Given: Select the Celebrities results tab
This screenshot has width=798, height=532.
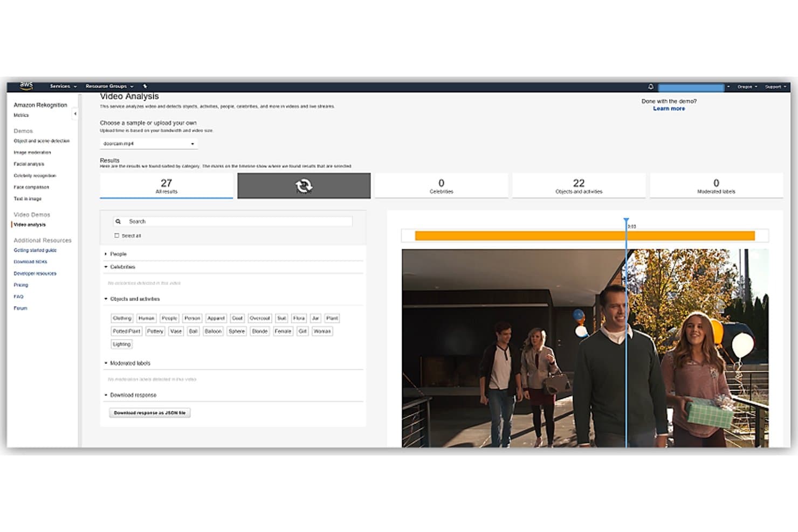Looking at the screenshot, I should 441,186.
